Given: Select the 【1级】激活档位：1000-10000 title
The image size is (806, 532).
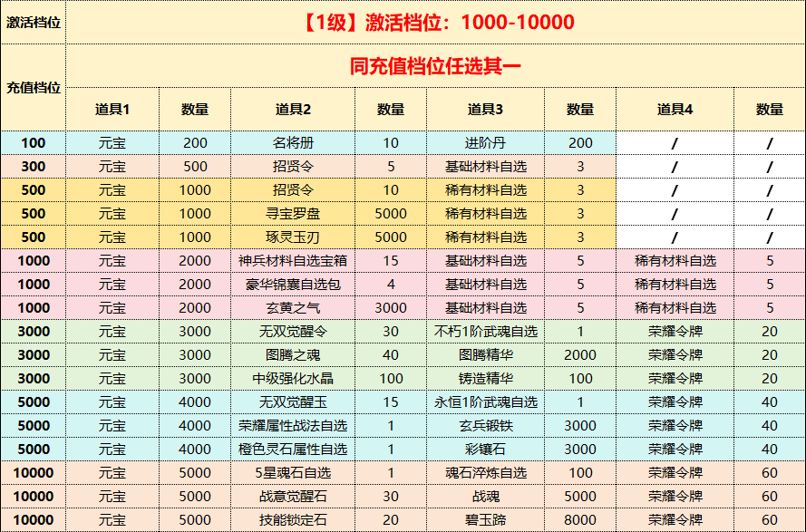Looking at the screenshot, I should coord(436,22).
